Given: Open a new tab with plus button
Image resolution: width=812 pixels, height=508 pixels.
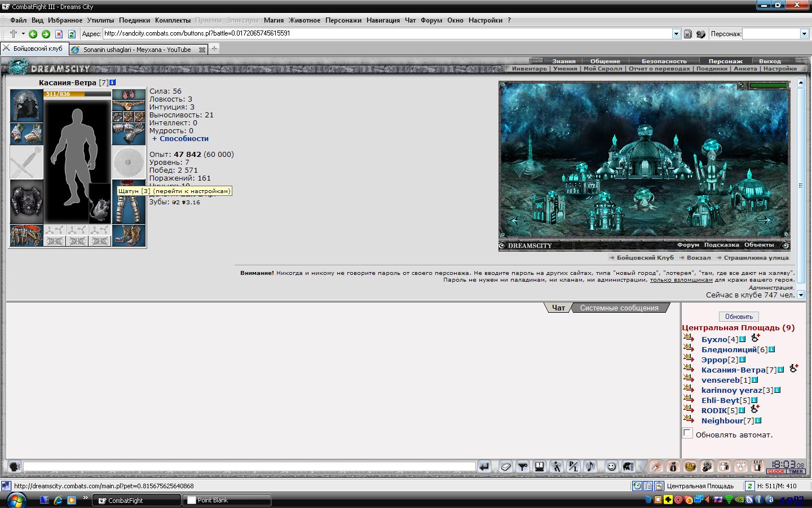Looking at the screenshot, I should pyautogui.click(x=214, y=49).
